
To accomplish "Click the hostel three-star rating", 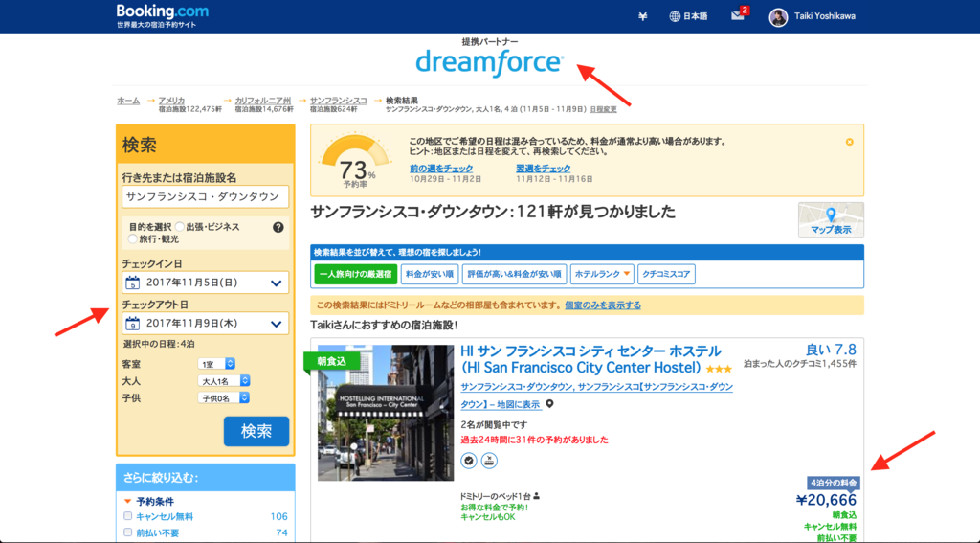I will pos(719,369).
